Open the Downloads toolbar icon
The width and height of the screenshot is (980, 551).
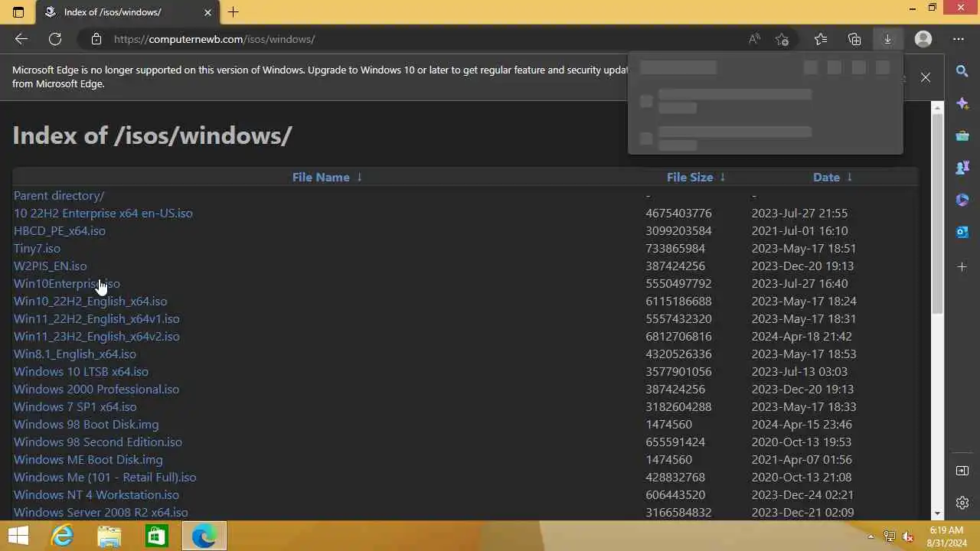point(888,39)
